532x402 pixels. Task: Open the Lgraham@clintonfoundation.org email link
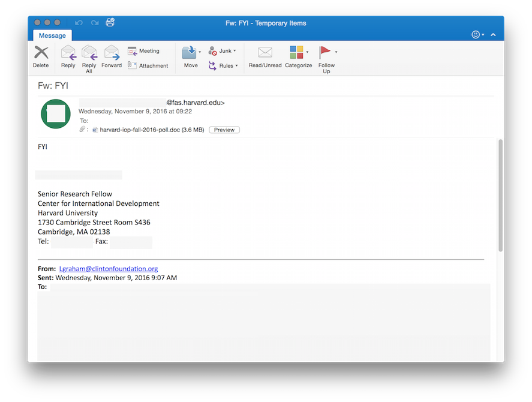point(108,269)
